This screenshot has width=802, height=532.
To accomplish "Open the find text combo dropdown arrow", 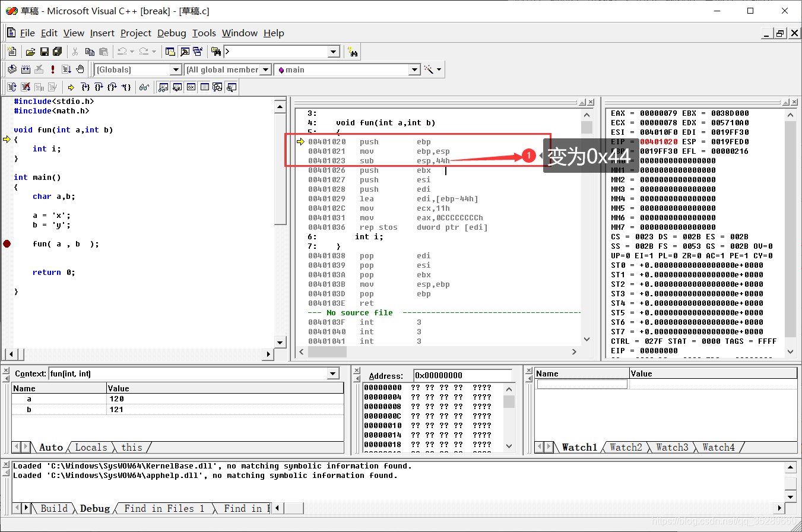I will click(x=333, y=52).
